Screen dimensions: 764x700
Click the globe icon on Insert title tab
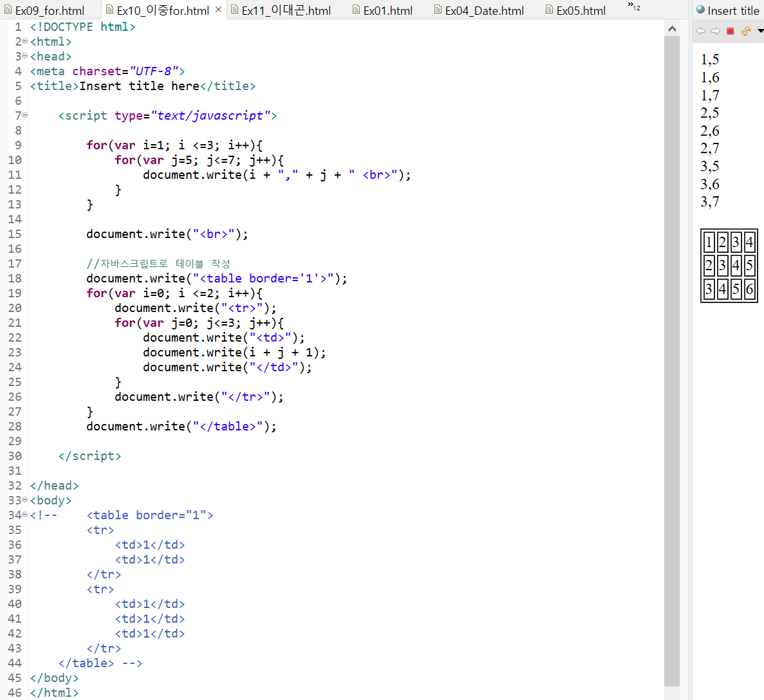[701, 10]
